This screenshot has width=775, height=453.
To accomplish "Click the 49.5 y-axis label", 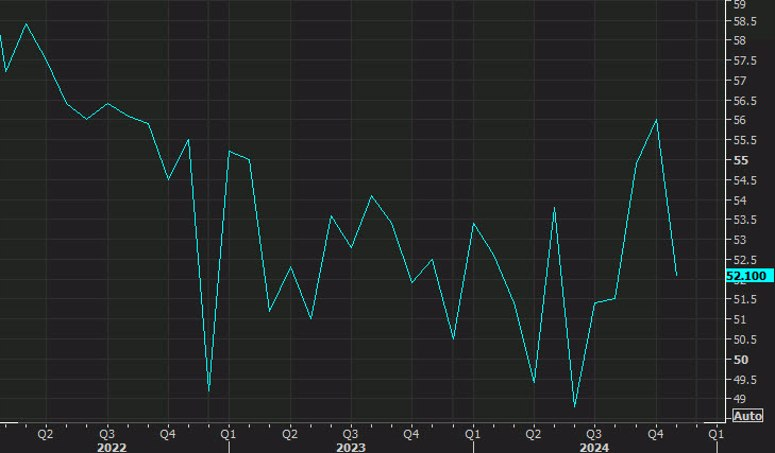I will point(745,380).
